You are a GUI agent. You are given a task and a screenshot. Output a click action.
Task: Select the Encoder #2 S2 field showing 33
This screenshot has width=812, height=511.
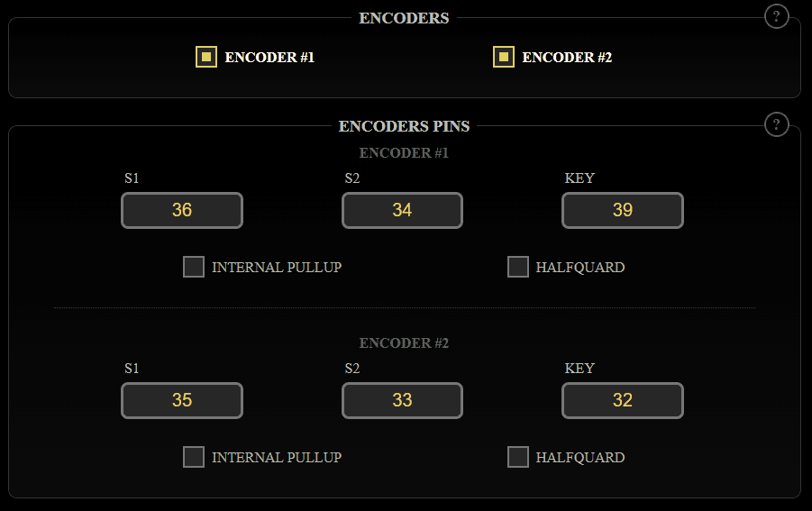402,400
